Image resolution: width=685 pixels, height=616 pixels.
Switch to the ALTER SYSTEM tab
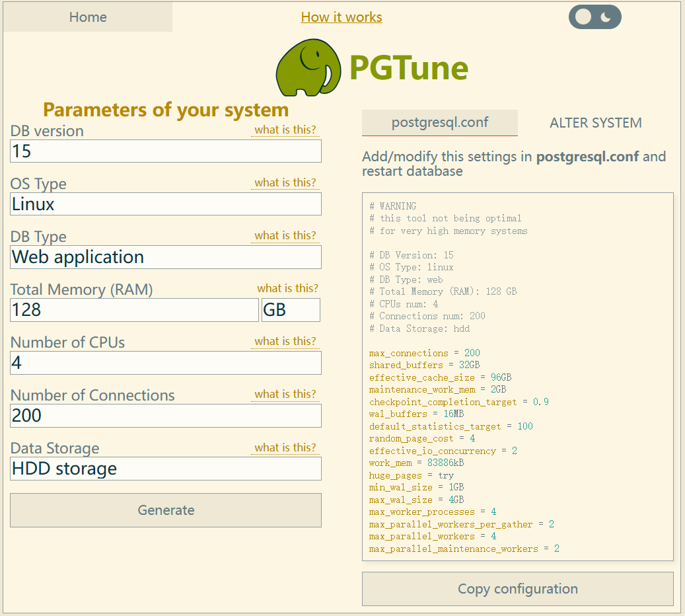click(595, 123)
